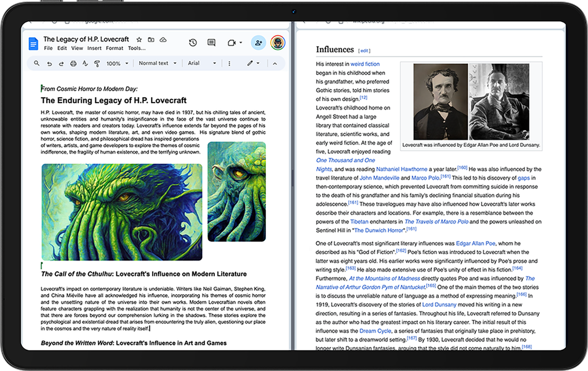Open the zoom 100% dropdown
Image resolution: width=588 pixels, height=371 pixels.
117,64
